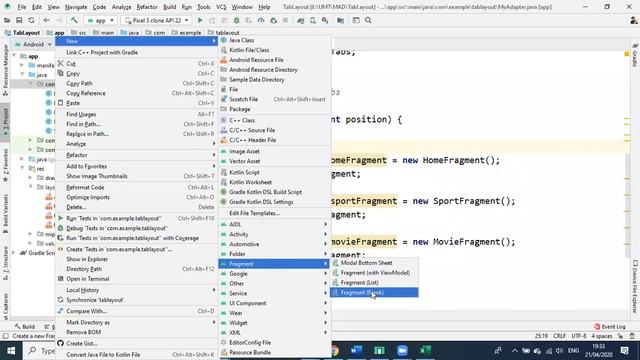This screenshot has height=360, width=640.
Task: Expand the Widget submenu
Action: [x=275, y=322]
